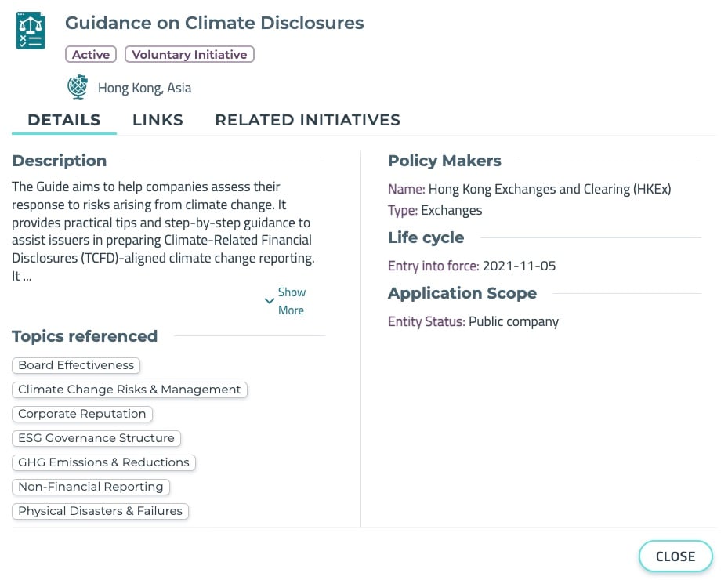Expand the full description with Show More
The image size is (728, 580).
tap(292, 301)
